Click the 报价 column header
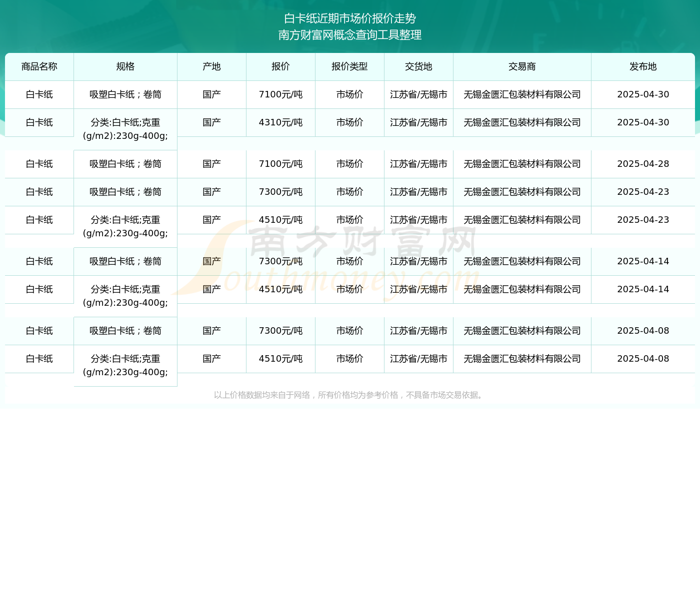The height and width of the screenshot is (602, 700). tap(280, 66)
